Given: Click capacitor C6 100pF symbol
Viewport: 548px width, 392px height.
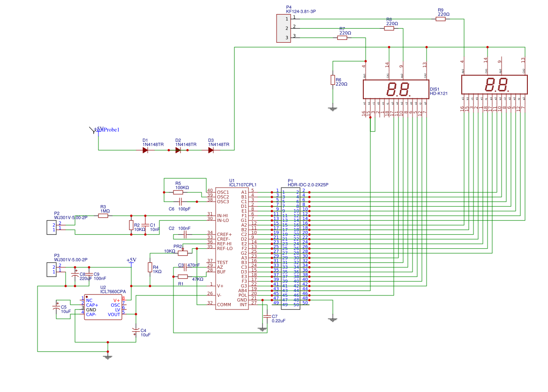Looking at the screenshot, I should pyautogui.click(x=180, y=202).
